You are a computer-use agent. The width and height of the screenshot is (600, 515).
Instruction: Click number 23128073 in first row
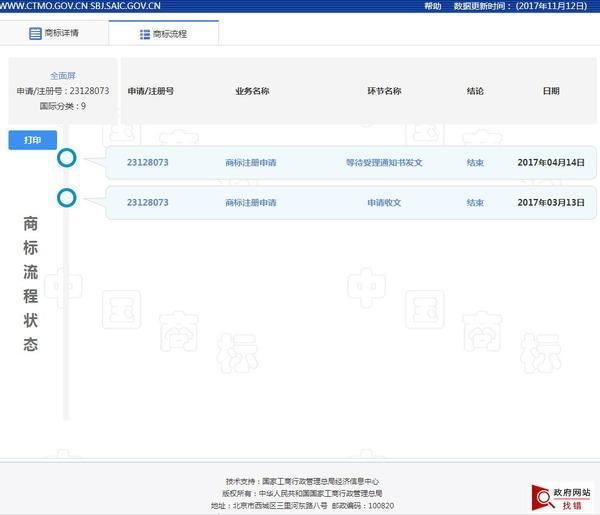147,162
